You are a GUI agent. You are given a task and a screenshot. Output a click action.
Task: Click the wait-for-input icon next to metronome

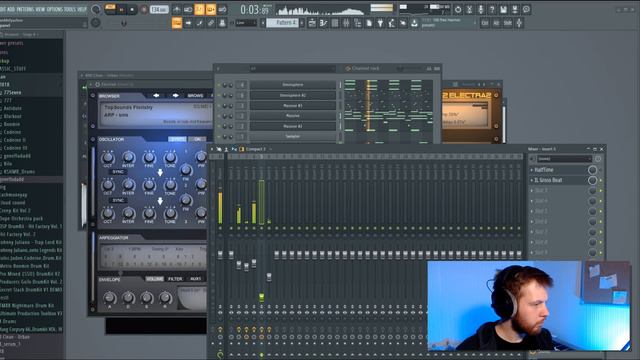click(188, 9)
